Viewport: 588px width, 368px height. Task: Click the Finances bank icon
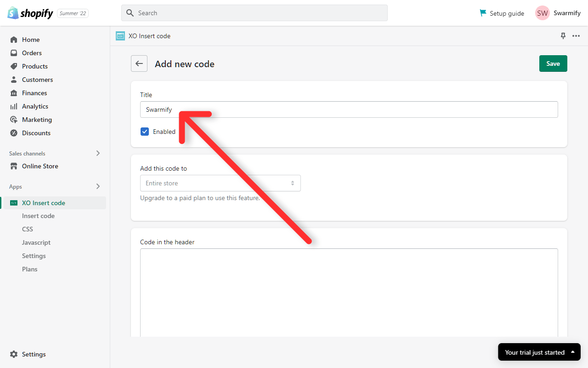(x=14, y=93)
